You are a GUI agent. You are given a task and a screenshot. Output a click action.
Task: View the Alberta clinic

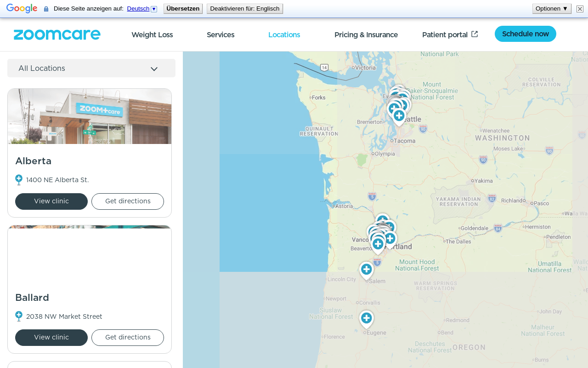point(51,201)
